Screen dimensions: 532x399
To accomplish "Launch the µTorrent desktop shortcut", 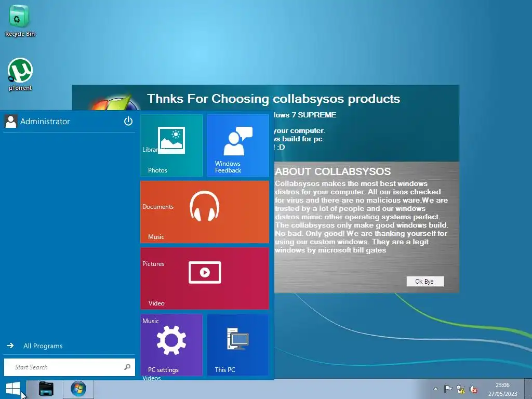I will [x=20, y=74].
